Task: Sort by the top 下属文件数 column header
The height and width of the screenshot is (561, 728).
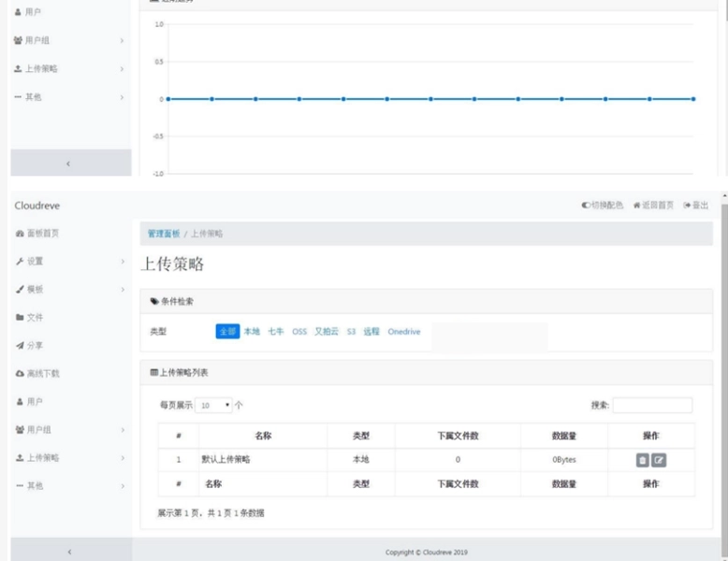Action: pos(458,436)
